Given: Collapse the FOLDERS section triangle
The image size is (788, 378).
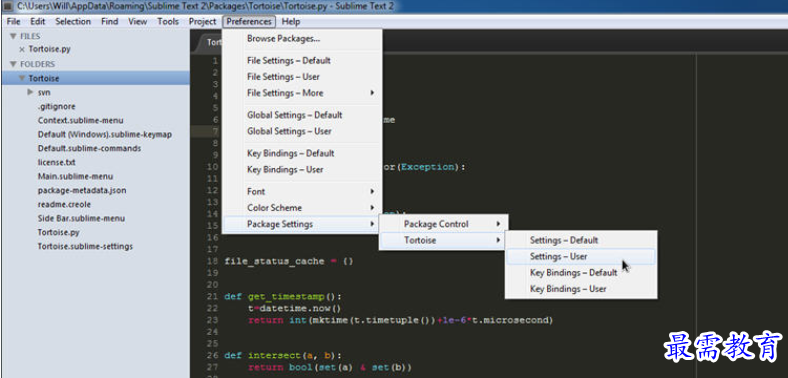Looking at the screenshot, I should click(x=13, y=64).
